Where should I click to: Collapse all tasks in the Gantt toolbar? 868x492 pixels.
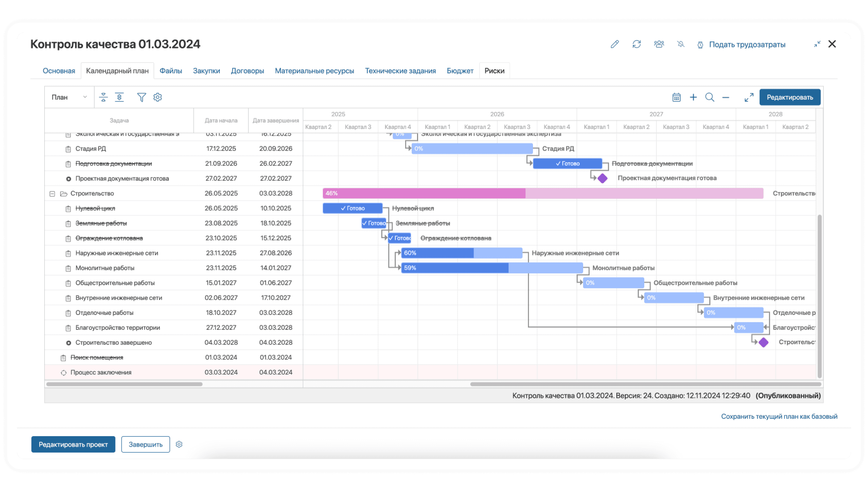tap(103, 97)
